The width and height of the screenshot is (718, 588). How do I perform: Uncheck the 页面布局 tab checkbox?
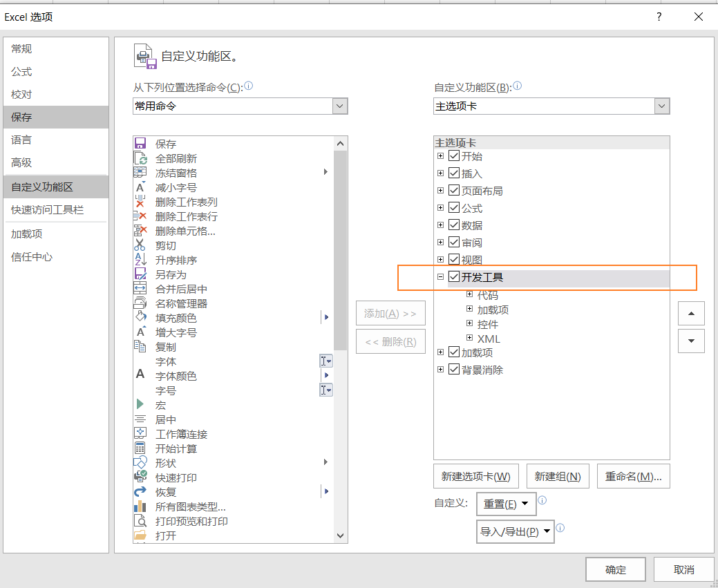[x=454, y=190]
